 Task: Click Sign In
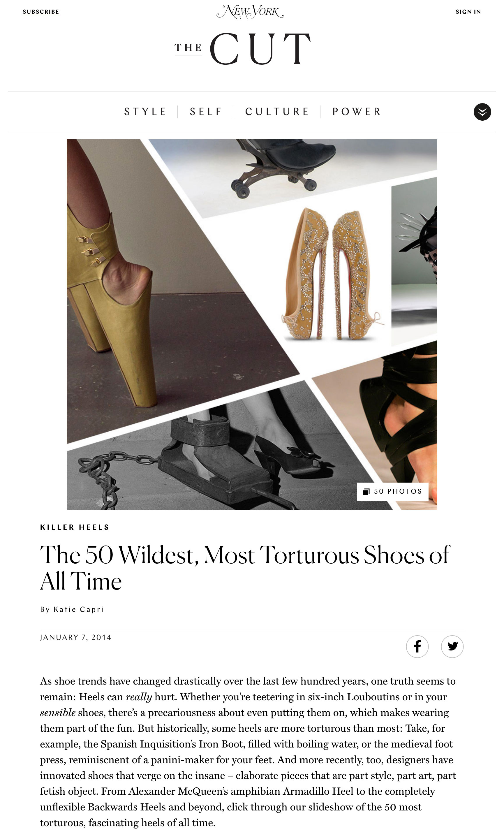click(x=468, y=12)
